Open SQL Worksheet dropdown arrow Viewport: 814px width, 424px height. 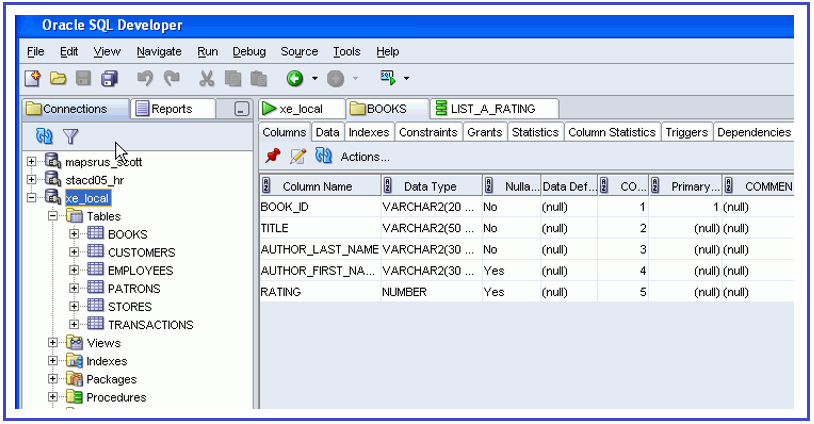tap(406, 78)
